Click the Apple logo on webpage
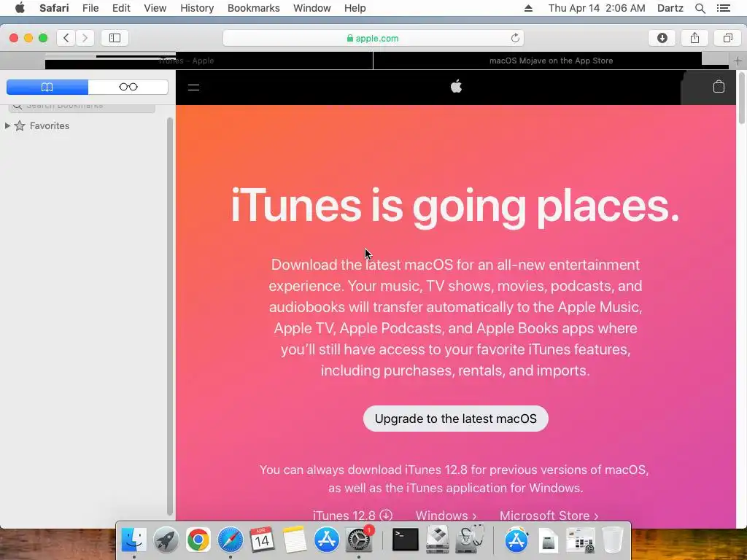Screen dimensions: 747x560 point(456,87)
